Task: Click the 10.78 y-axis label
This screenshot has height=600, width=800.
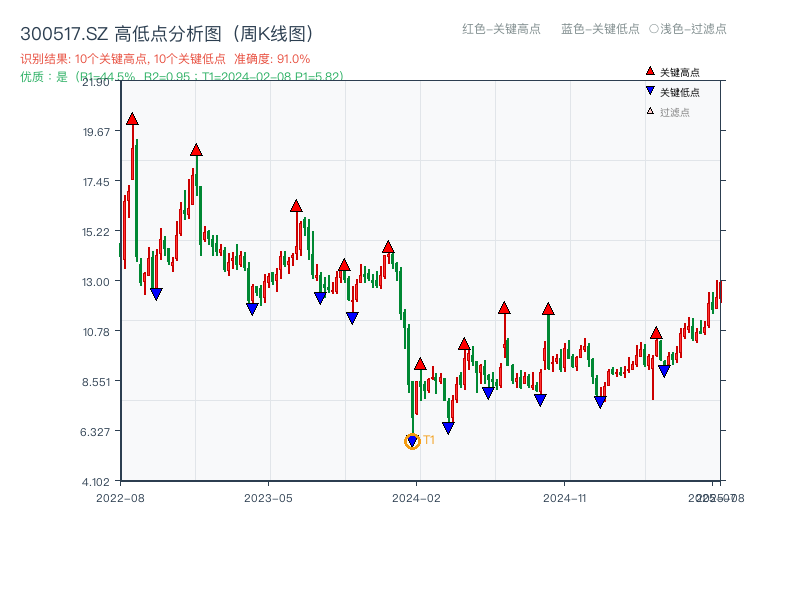Action: click(x=96, y=332)
